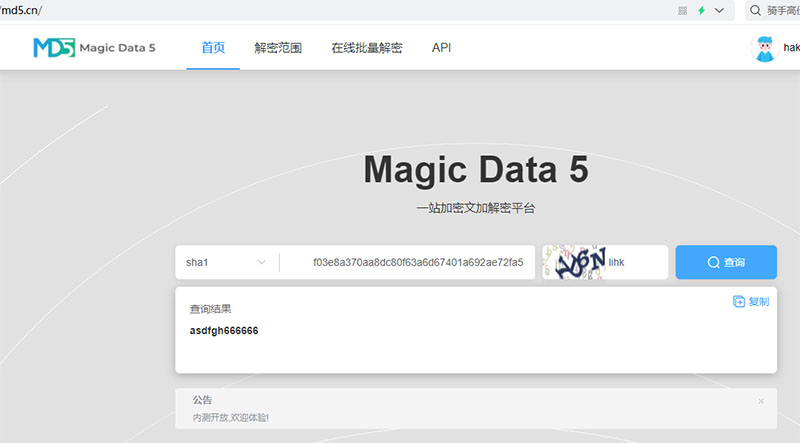Image resolution: width=800 pixels, height=443 pixels.
Task: Expand the address bar chevron dropdown
Action: (719, 10)
